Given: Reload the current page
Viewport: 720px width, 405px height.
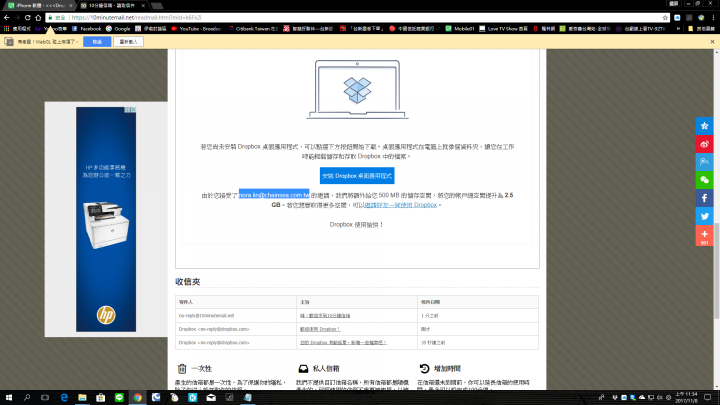Looking at the screenshot, I should 28,17.
